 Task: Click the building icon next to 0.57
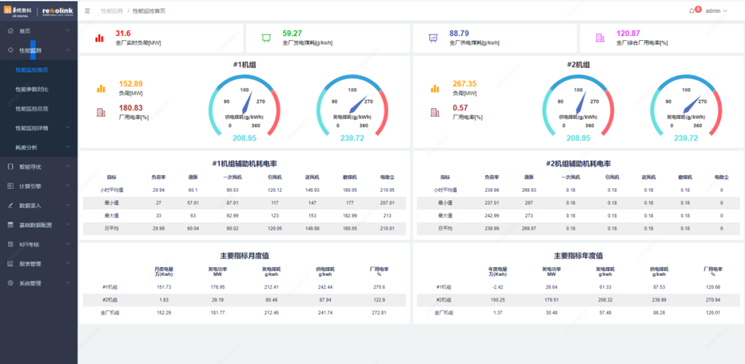435,113
